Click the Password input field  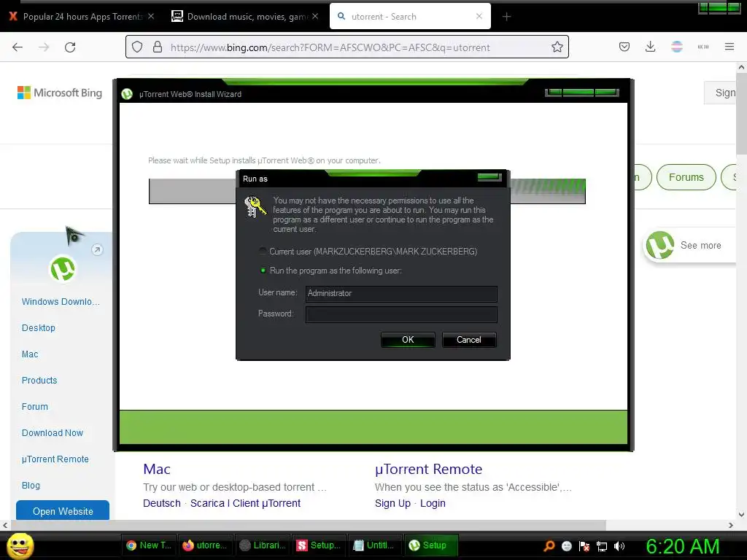click(x=401, y=314)
